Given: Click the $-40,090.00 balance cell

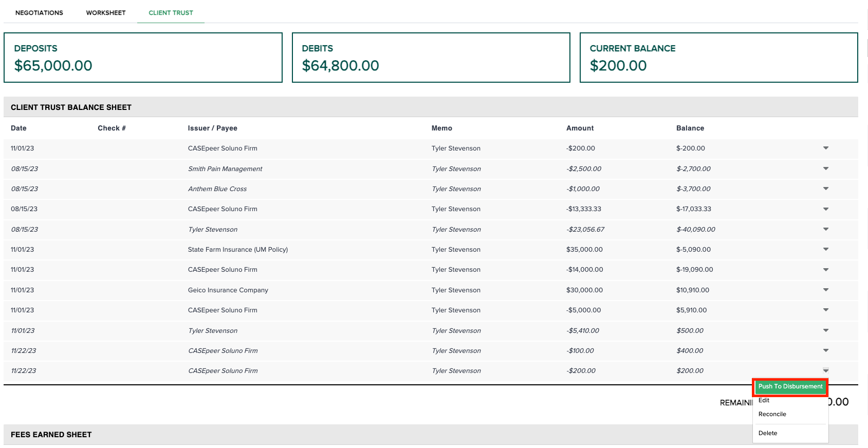Looking at the screenshot, I should (x=696, y=229).
